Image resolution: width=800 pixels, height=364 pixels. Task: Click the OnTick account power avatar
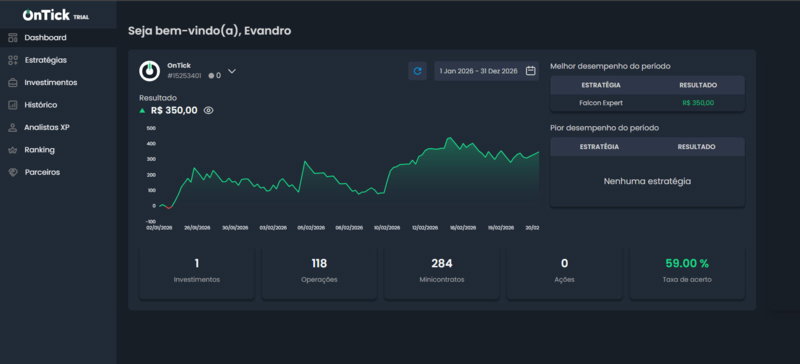[x=149, y=71]
